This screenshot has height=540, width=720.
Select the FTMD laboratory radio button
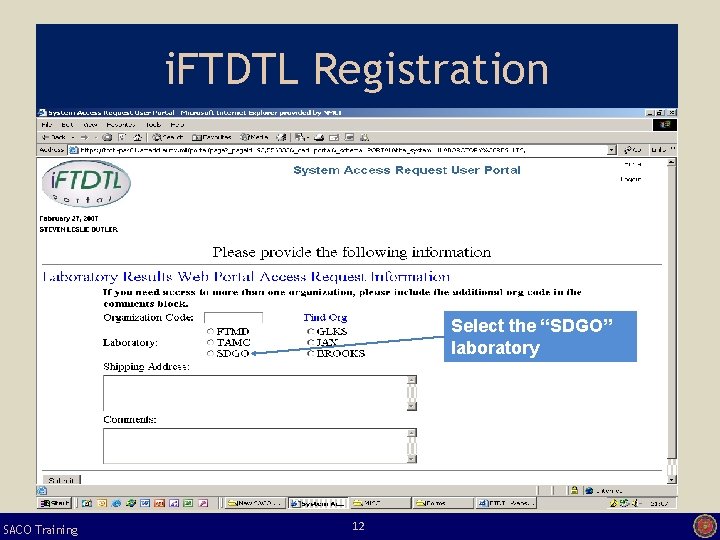210,331
